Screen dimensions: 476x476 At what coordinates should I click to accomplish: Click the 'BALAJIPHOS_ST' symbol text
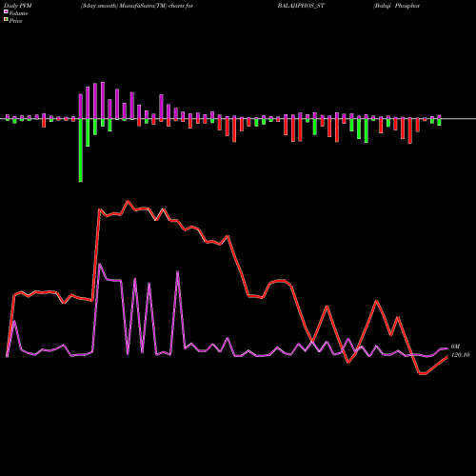[301, 6]
